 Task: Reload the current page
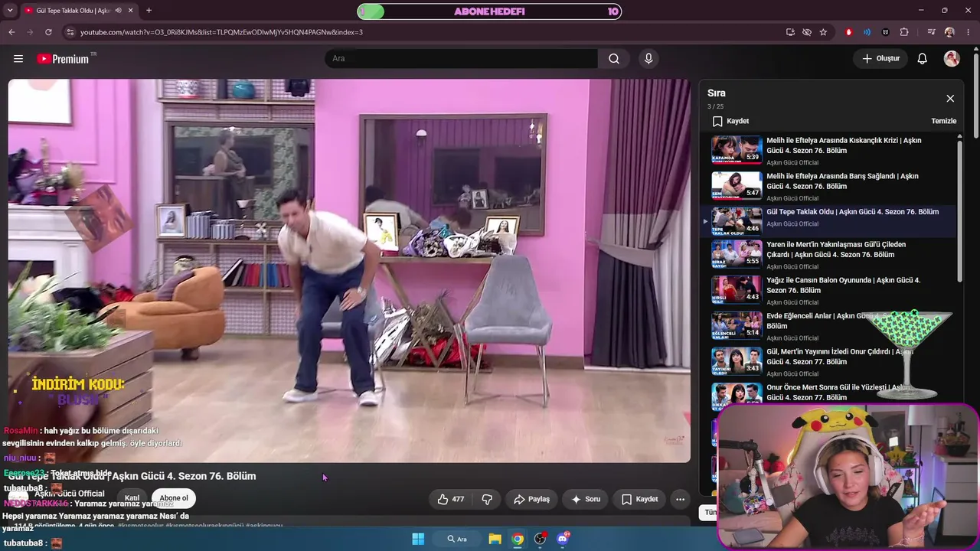pyautogui.click(x=48, y=32)
